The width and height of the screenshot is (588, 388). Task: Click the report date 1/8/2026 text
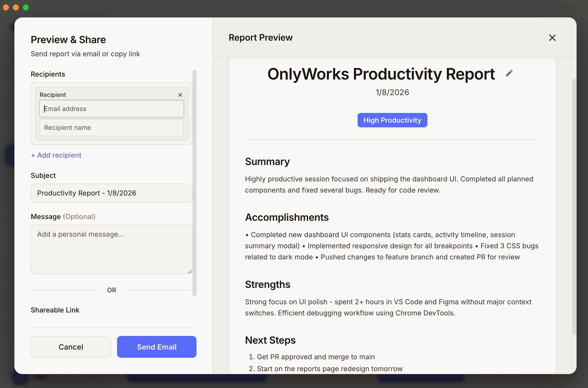coord(392,92)
